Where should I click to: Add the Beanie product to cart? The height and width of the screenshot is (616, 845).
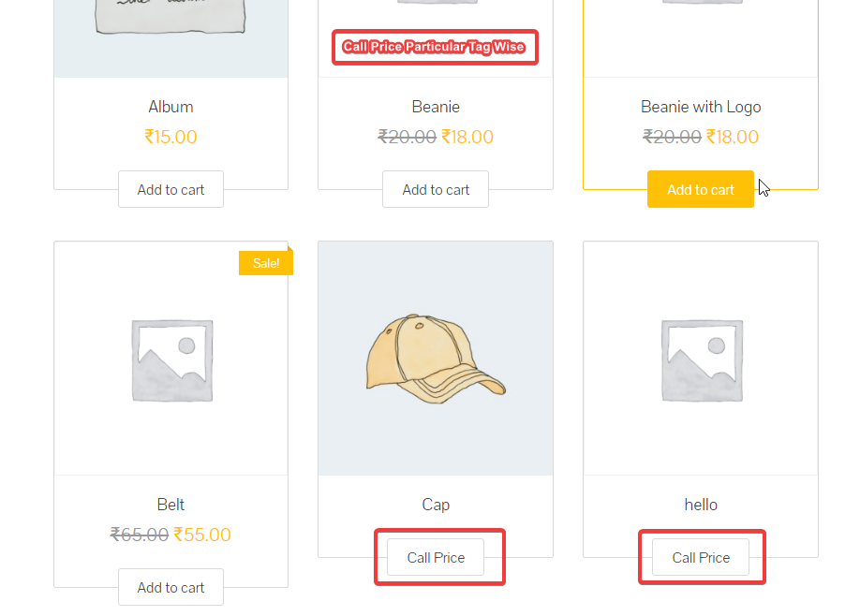[x=436, y=189]
